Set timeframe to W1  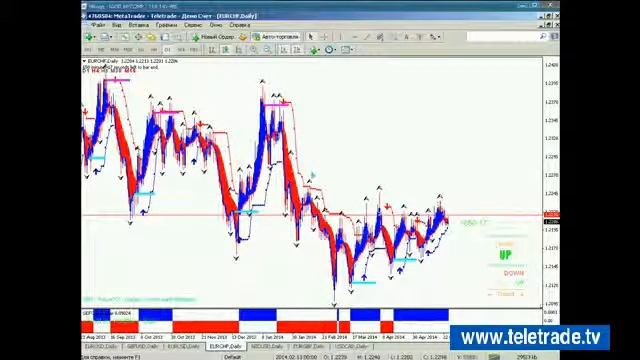(181, 49)
